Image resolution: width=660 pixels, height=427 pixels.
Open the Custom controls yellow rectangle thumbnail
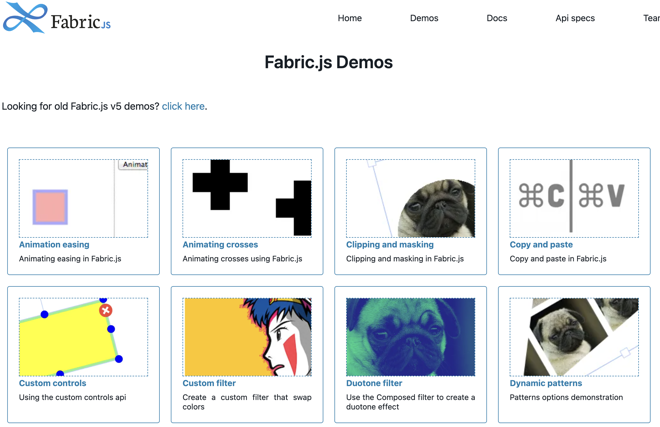(83, 337)
